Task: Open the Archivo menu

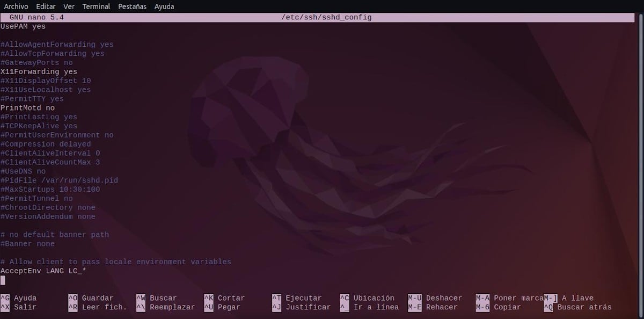Action: click(x=16, y=6)
